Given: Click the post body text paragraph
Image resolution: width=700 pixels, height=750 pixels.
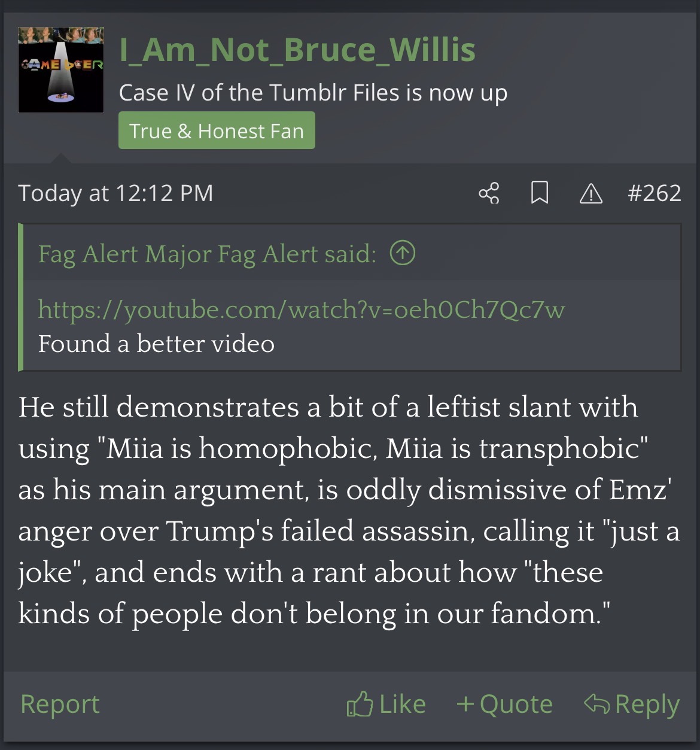Looking at the screenshot, I should [349, 510].
